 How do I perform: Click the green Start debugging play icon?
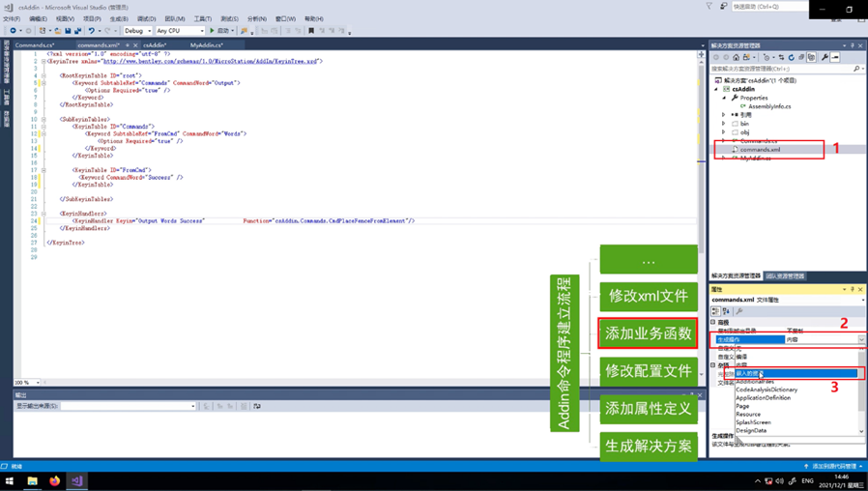(x=212, y=30)
